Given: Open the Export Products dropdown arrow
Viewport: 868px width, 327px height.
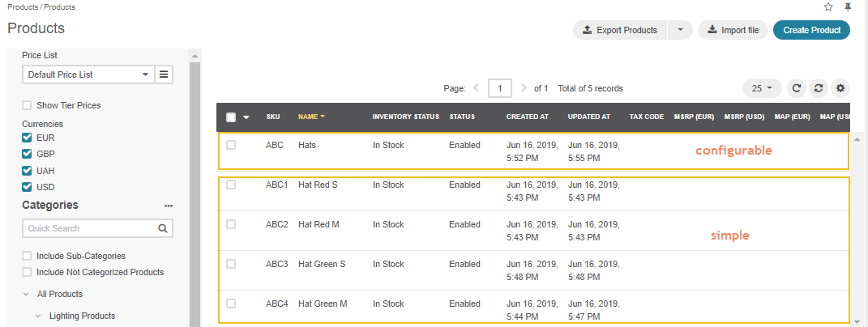Looking at the screenshot, I should tap(680, 30).
